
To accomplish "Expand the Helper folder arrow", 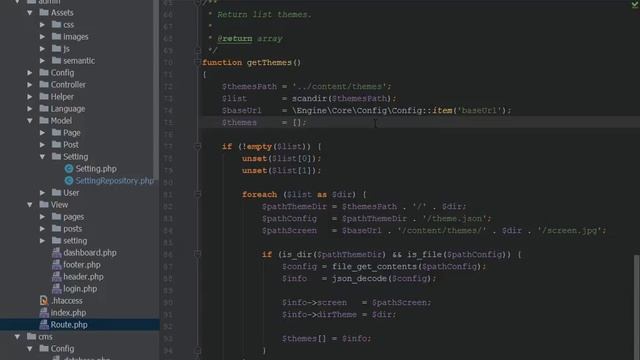I will point(30,97).
